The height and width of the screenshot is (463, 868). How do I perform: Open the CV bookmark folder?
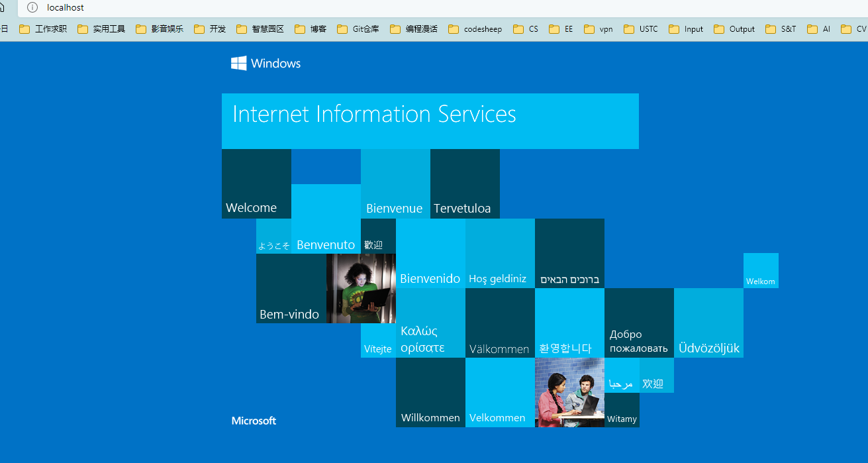pyautogui.click(x=853, y=29)
